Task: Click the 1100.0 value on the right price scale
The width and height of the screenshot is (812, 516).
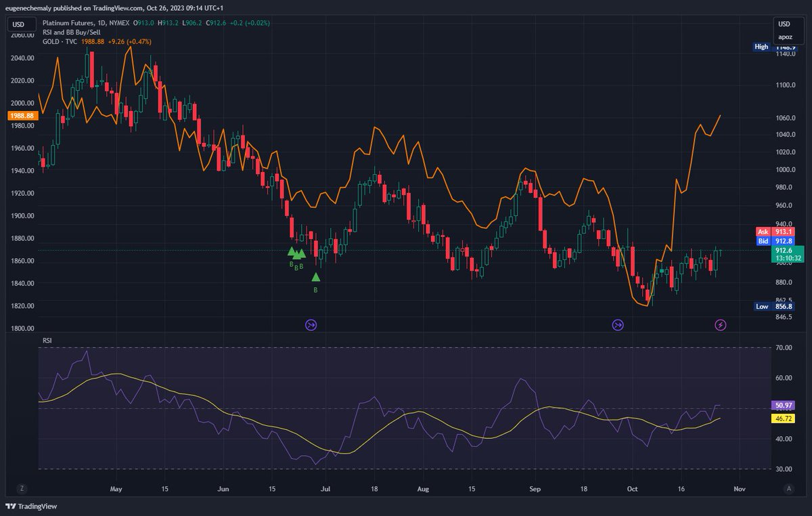Action: (785, 85)
